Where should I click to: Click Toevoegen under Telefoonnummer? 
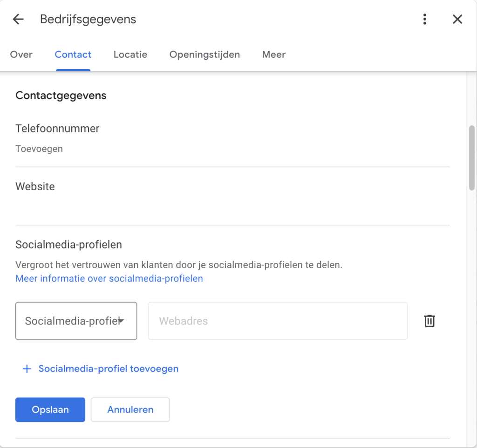tap(39, 149)
